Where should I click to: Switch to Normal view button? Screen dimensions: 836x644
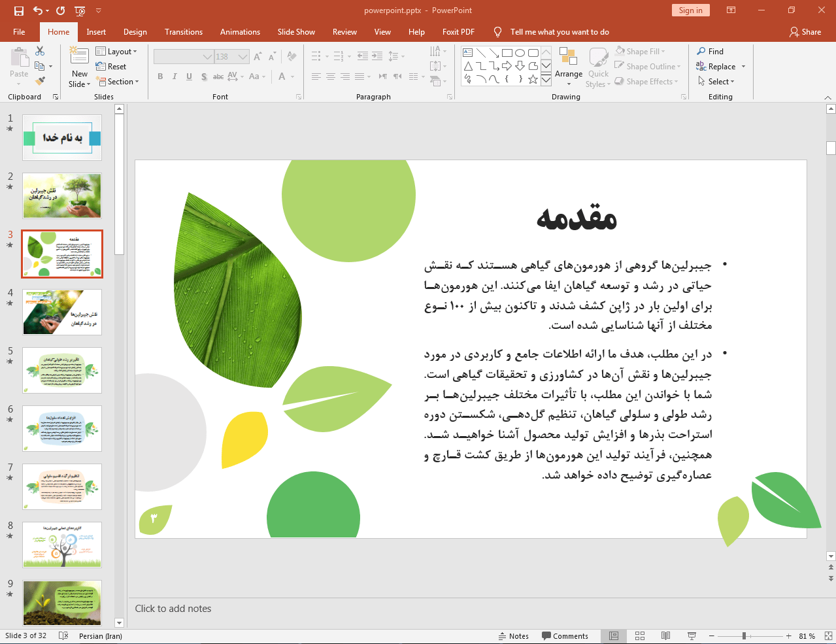[x=614, y=636]
